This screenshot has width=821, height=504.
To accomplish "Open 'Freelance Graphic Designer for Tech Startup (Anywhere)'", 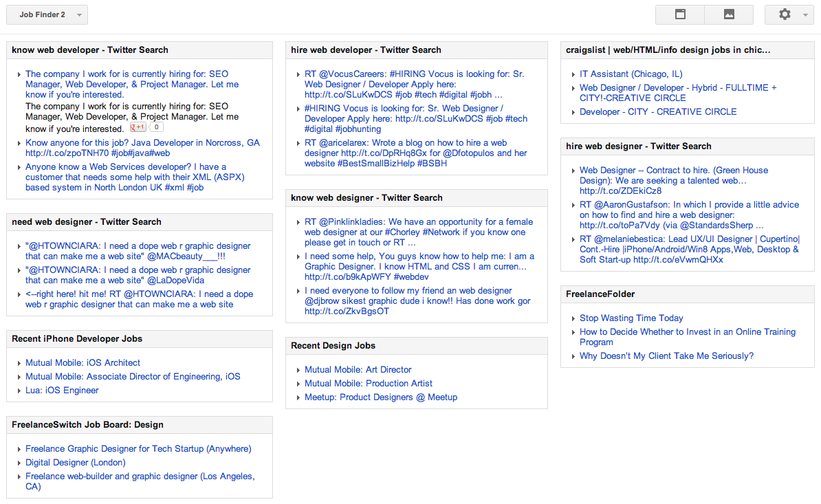I will click(138, 448).
